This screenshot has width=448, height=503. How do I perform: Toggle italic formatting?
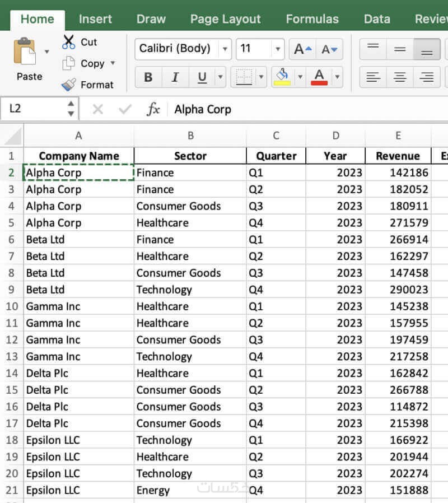pyautogui.click(x=175, y=77)
